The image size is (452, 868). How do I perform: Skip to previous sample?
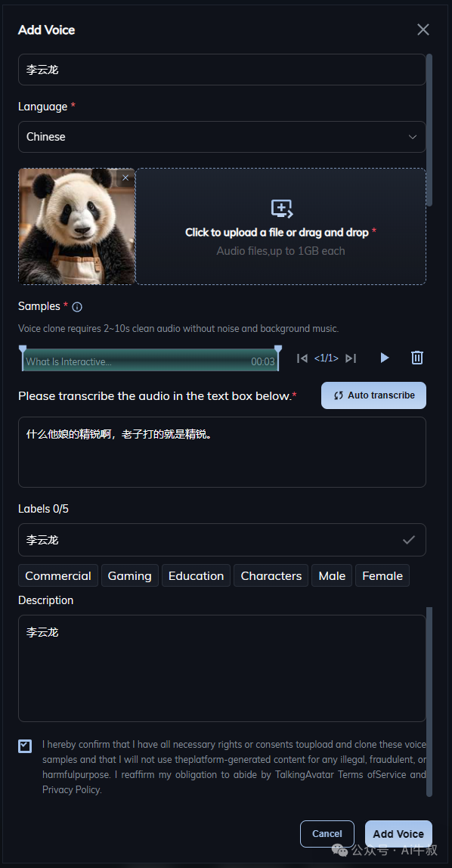(x=302, y=358)
